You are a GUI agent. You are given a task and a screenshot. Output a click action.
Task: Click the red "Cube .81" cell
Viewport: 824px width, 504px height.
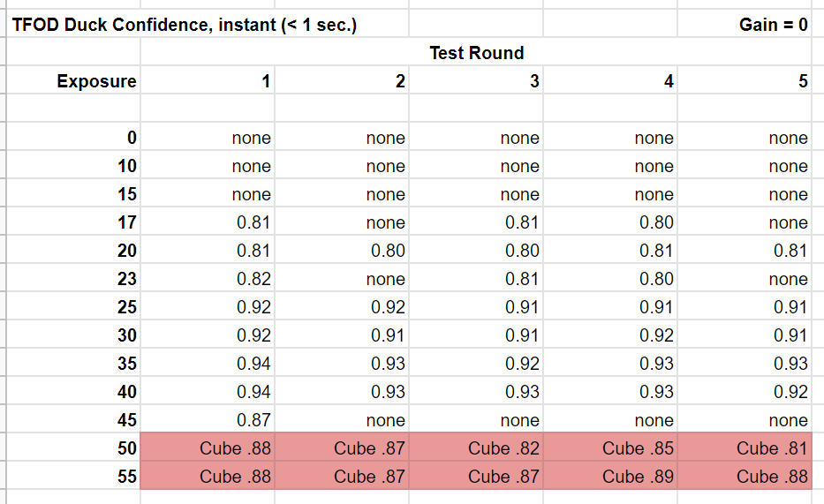771,448
